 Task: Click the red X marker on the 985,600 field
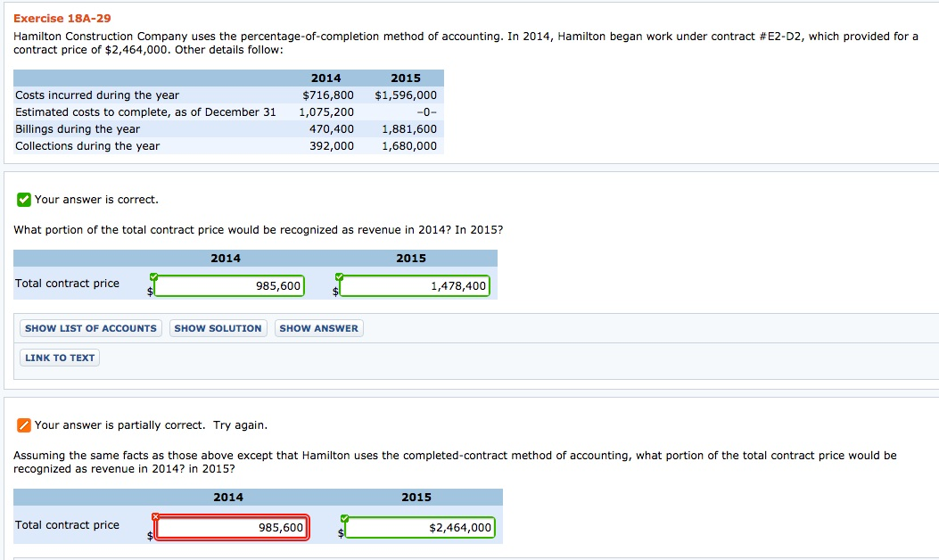[x=156, y=516]
